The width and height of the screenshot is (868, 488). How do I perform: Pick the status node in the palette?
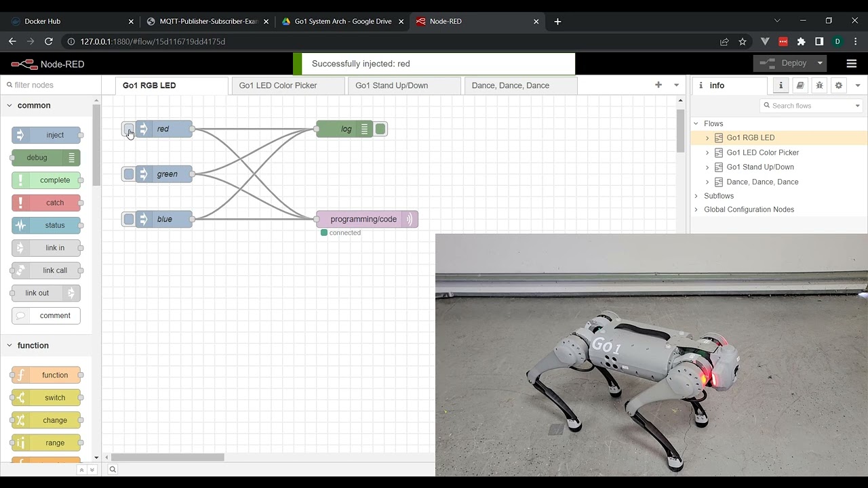coord(46,225)
